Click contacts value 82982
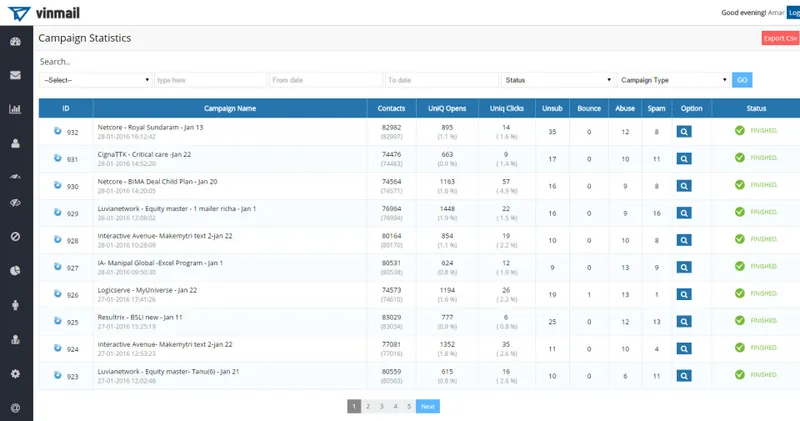 point(391,128)
